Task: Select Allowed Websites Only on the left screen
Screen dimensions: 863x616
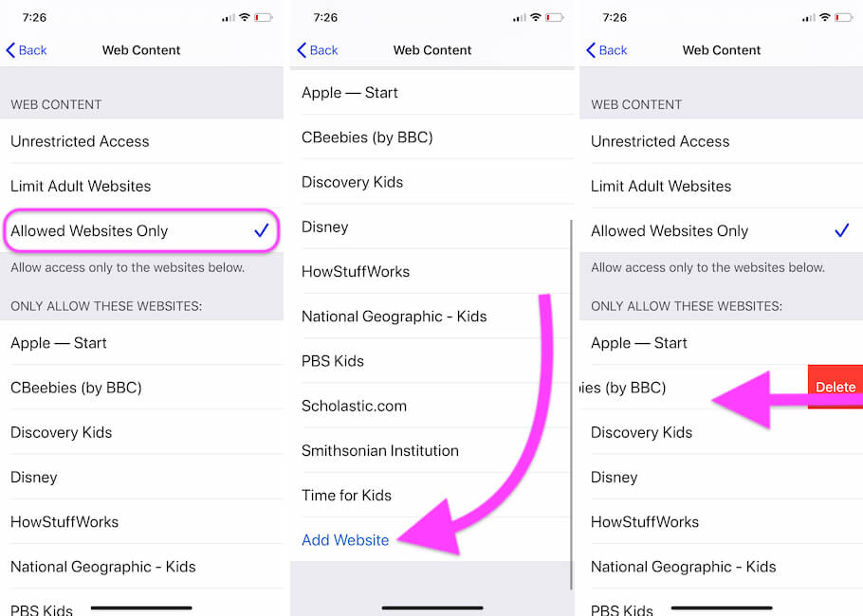Action: click(142, 230)
